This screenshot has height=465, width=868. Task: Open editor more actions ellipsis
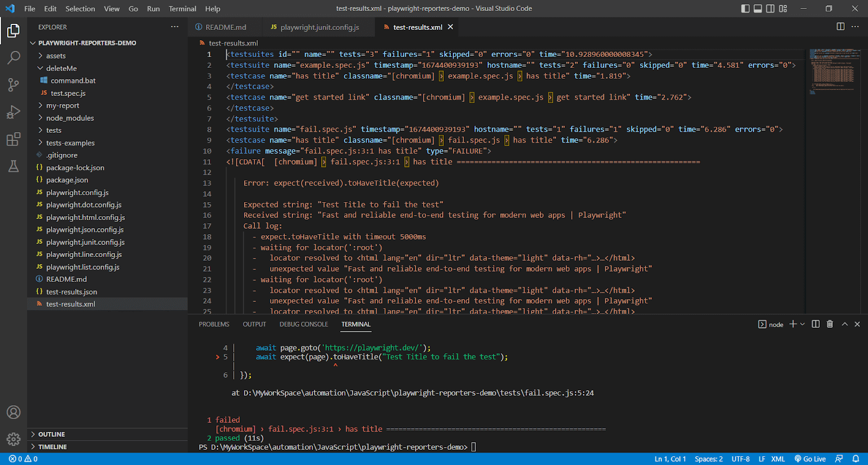pos(855,27)
